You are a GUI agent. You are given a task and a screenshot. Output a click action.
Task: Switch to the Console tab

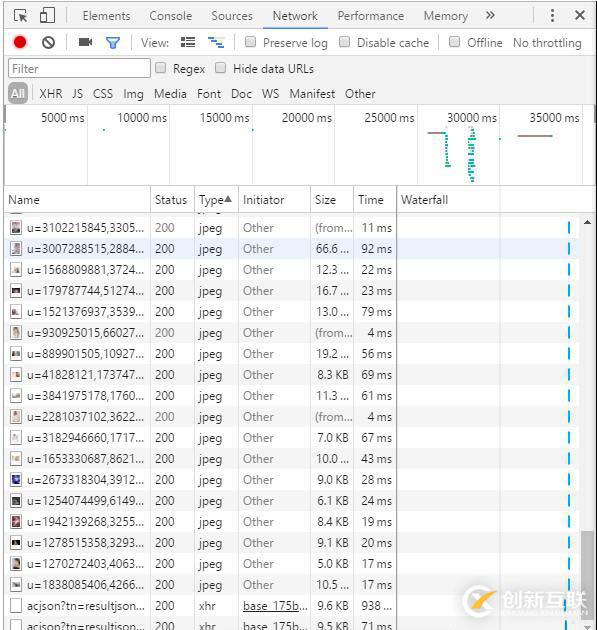[171, 16]
